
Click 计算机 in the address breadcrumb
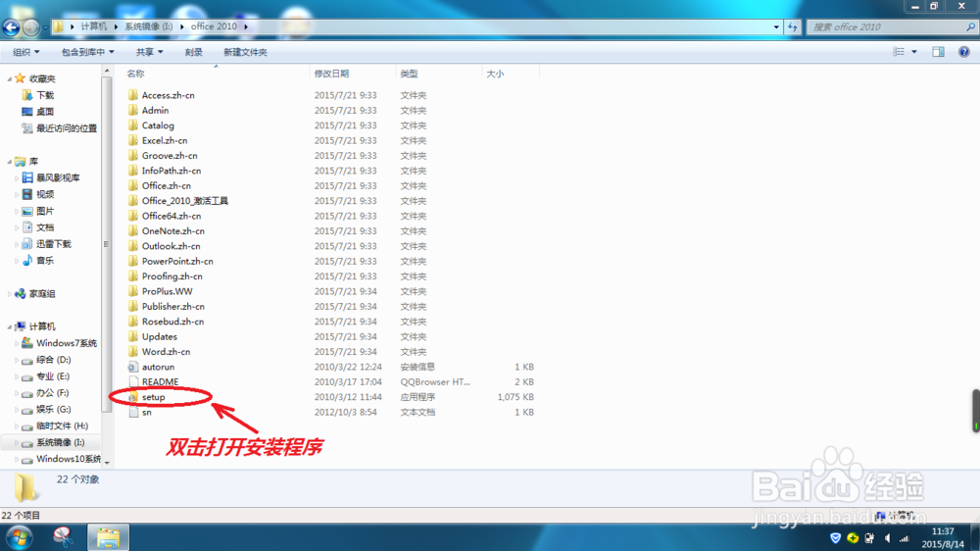click(x=94, y=26)
